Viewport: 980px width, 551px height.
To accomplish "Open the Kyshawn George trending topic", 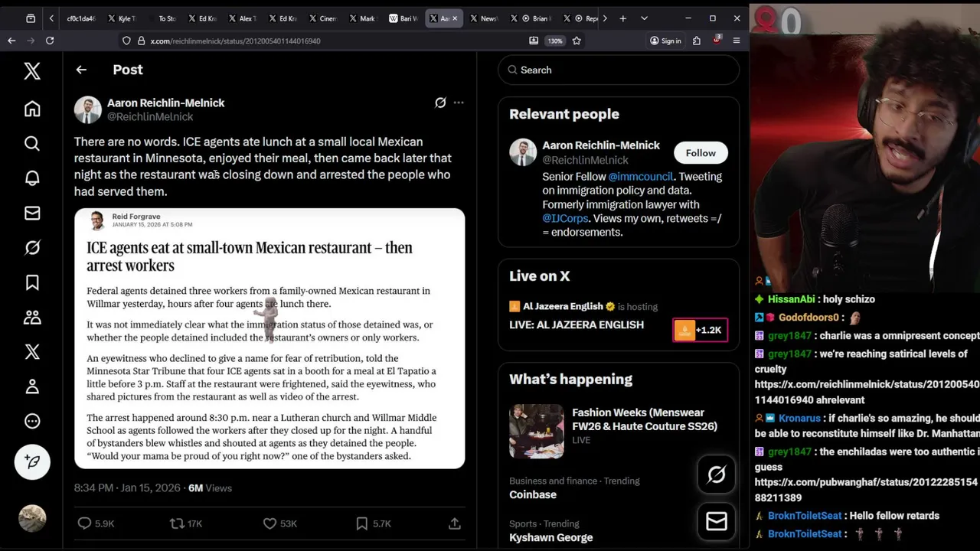I will click(x=551, y=537).
